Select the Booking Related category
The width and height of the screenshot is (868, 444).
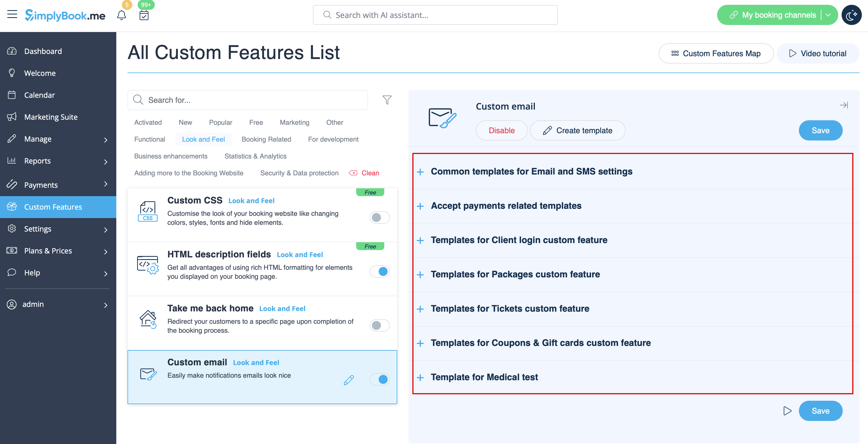(x=266, y=139)
